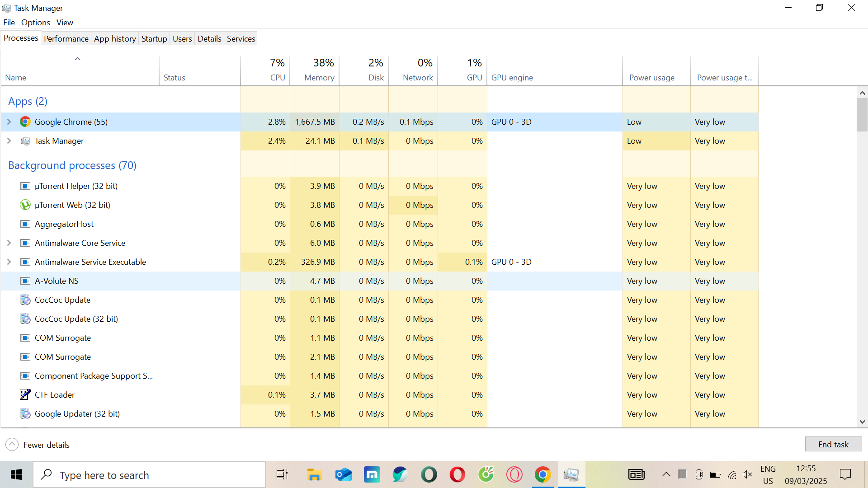Click the Background processes (70) heading
The width and height of the screenshot is (868, 488).
72,165
